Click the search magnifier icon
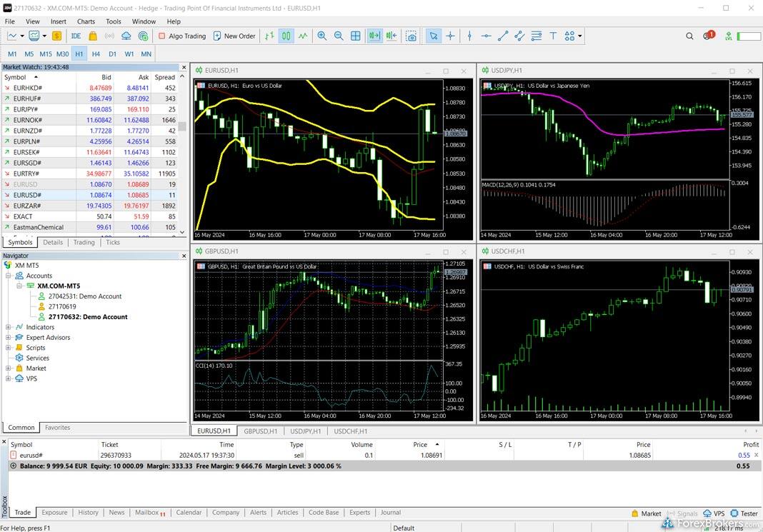Screen dimensions: 763x532 click(689, 36)
